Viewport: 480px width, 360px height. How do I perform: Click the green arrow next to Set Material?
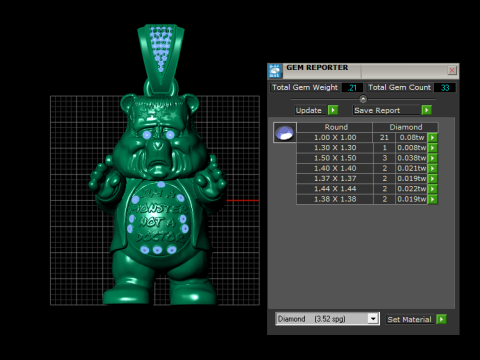coord(441,319)
